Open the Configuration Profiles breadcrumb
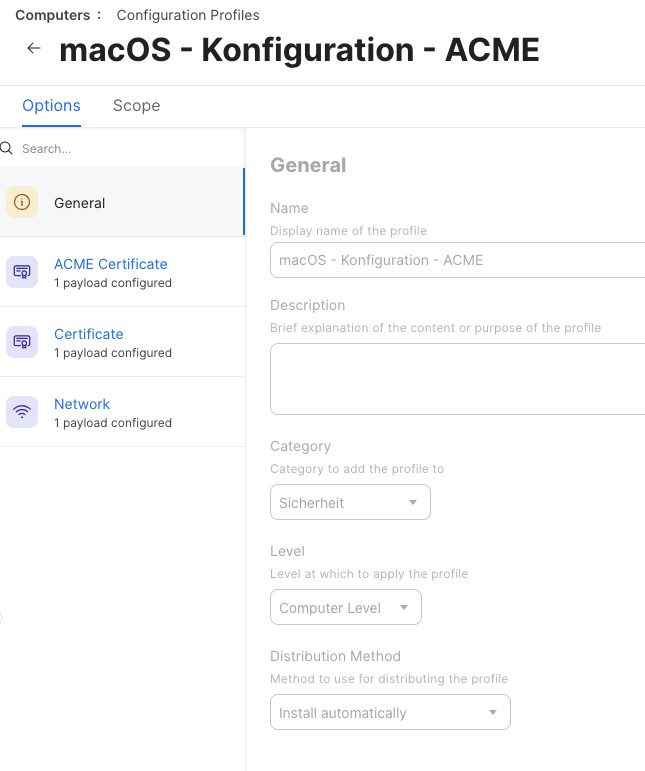Viewport: 645px width, 771px height. pos(188,15)
